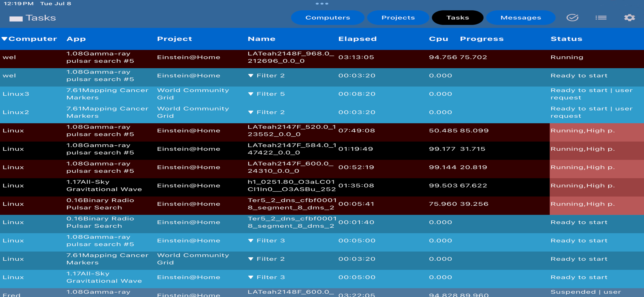Sort by the Progress column header

(482, 39)
